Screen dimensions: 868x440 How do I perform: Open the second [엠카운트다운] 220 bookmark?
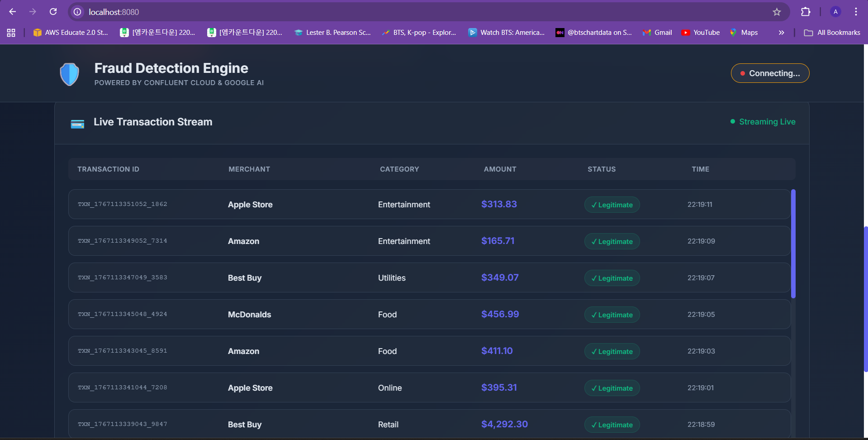coord(245,33)
